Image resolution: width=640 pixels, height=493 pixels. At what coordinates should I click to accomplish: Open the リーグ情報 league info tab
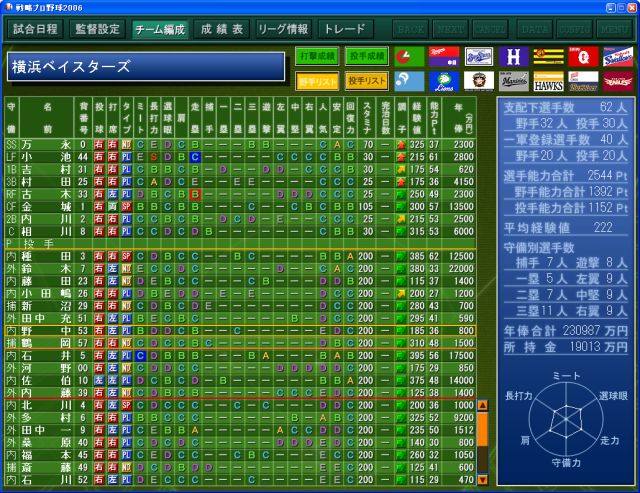[283, 29]
